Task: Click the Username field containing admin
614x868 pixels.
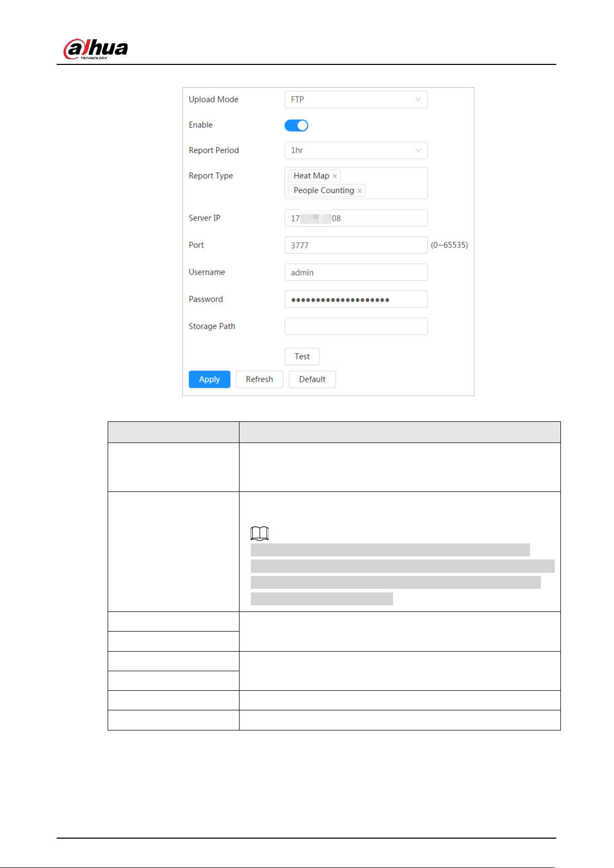Action: coord(356,272)
